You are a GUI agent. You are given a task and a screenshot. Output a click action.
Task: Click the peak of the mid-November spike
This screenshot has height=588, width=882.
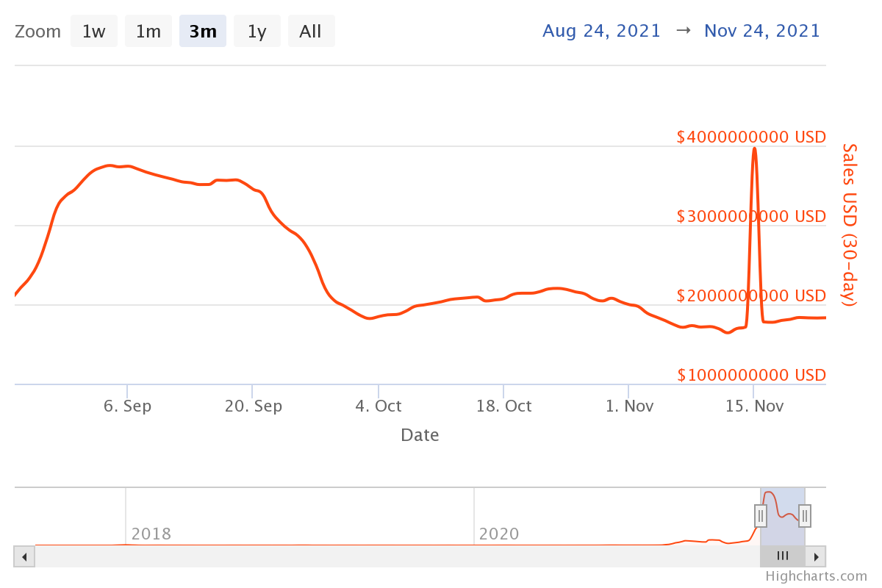pyautogui.click(x=754, y=148)
